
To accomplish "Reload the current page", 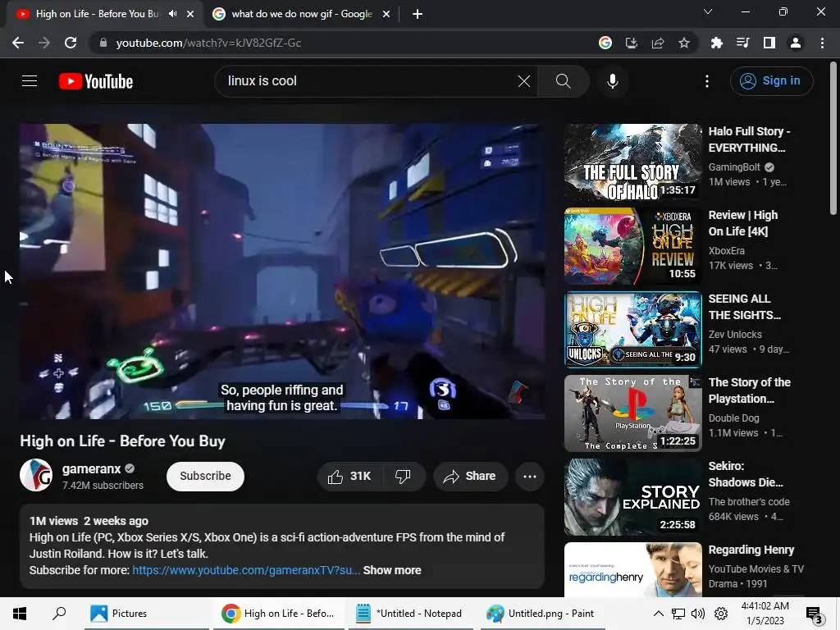I will [71, 43].
